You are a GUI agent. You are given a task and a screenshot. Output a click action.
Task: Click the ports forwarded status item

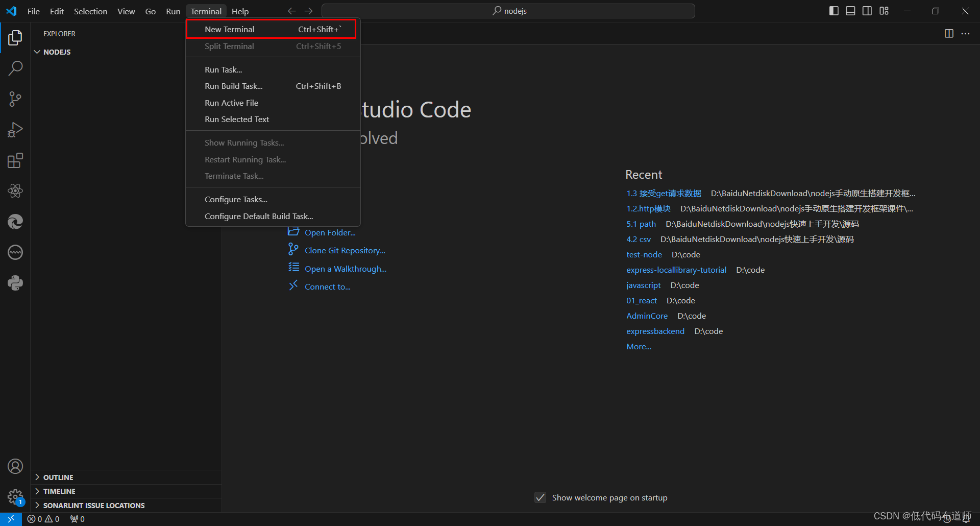click(x=78, y=519)
